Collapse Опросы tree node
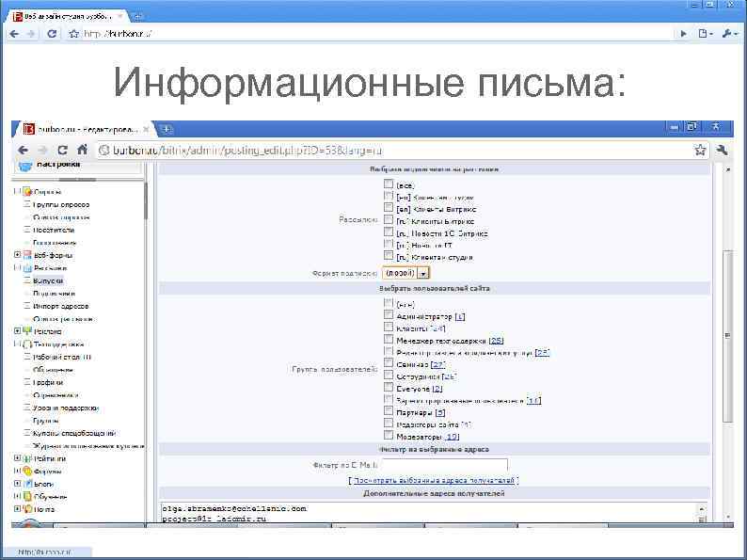 coord(17,192)
